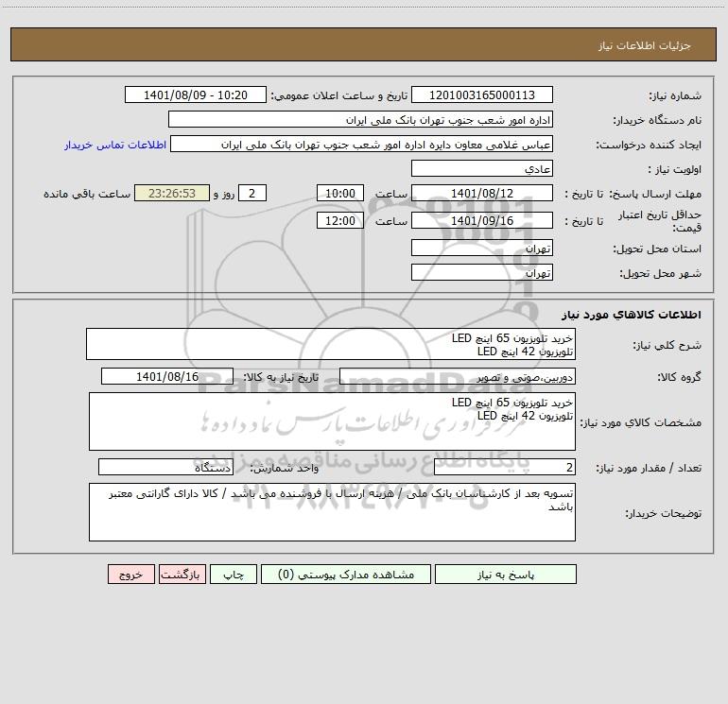Click the اطلاعات کالاهای مورد نیاز section heading
Viewport: 728px width, 704px height.
click(632, 315)
